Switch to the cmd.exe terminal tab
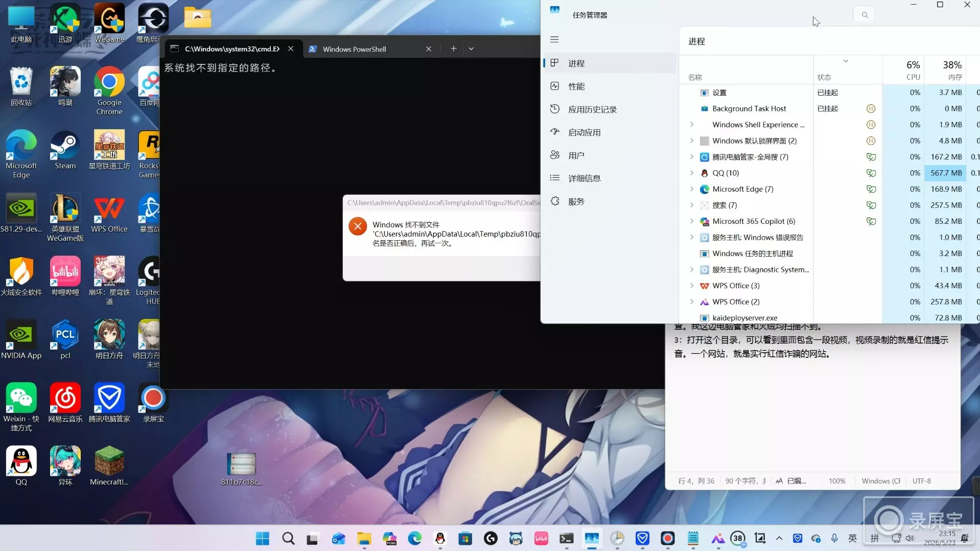Viewport: 980px width, 551px height. (231, 49)
